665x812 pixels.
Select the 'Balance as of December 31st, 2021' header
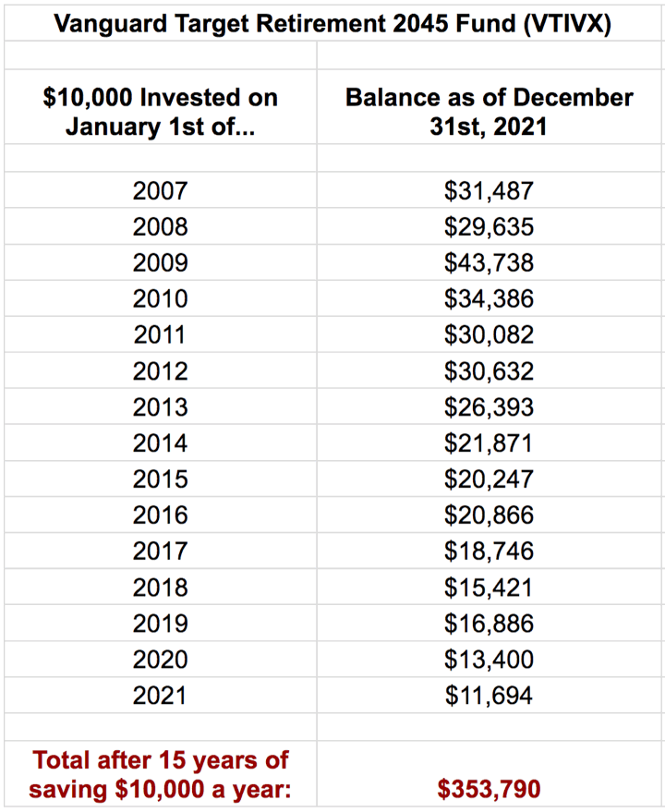[489, 111]
